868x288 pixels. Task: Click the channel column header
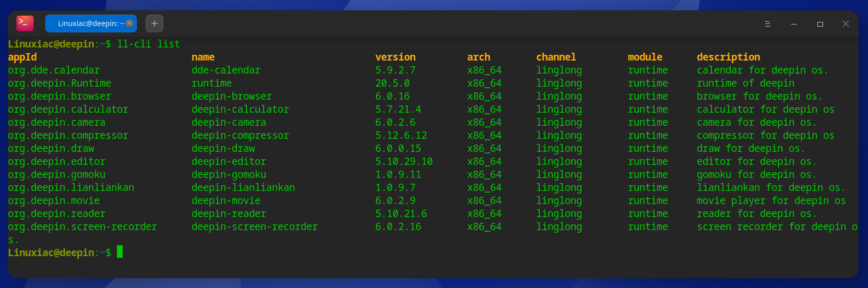pos(556,57)
